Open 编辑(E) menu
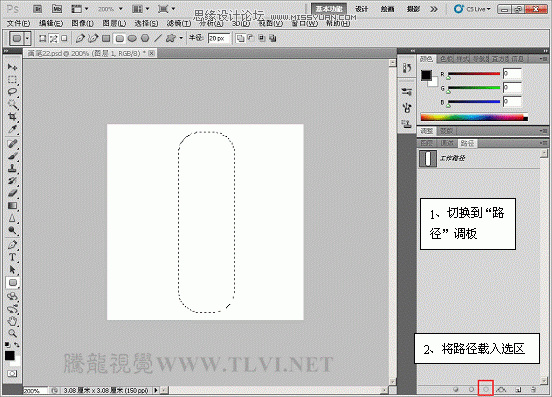Viewport: 552px width, 397px height. coord(51,23)
